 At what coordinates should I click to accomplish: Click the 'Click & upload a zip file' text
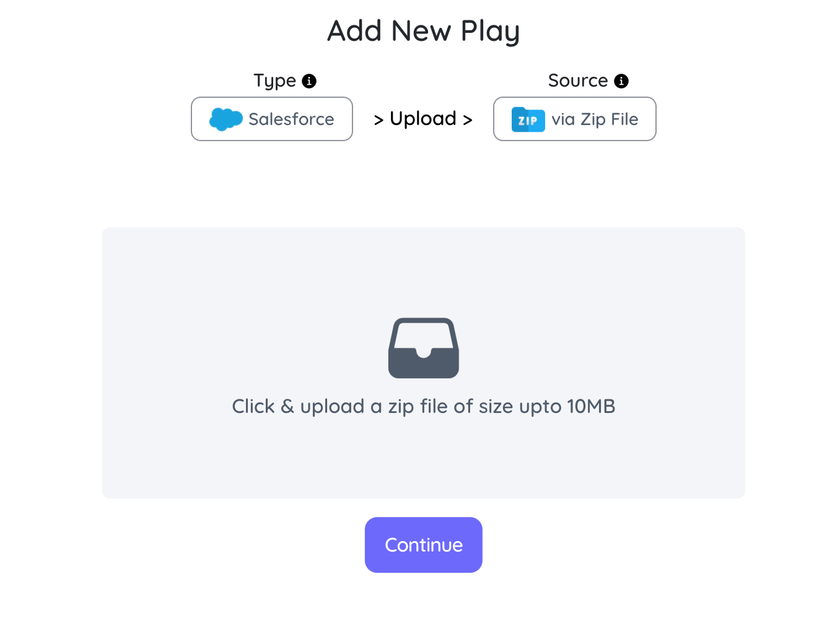click(x=424, y=407)
